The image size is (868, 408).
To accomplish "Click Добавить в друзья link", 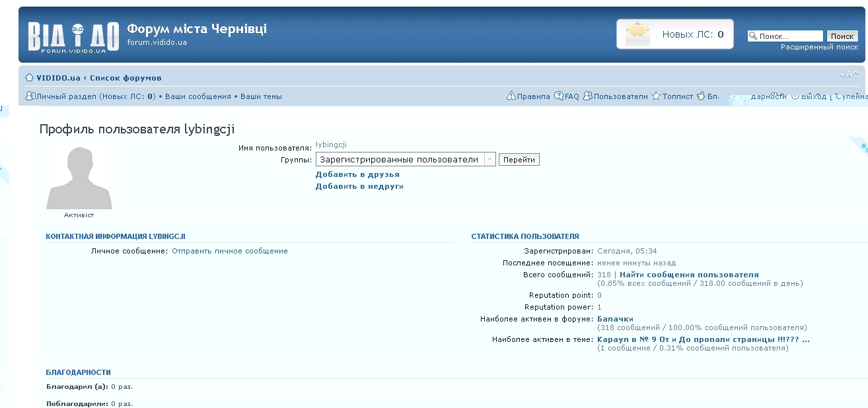I will click(x=357, y=174).
